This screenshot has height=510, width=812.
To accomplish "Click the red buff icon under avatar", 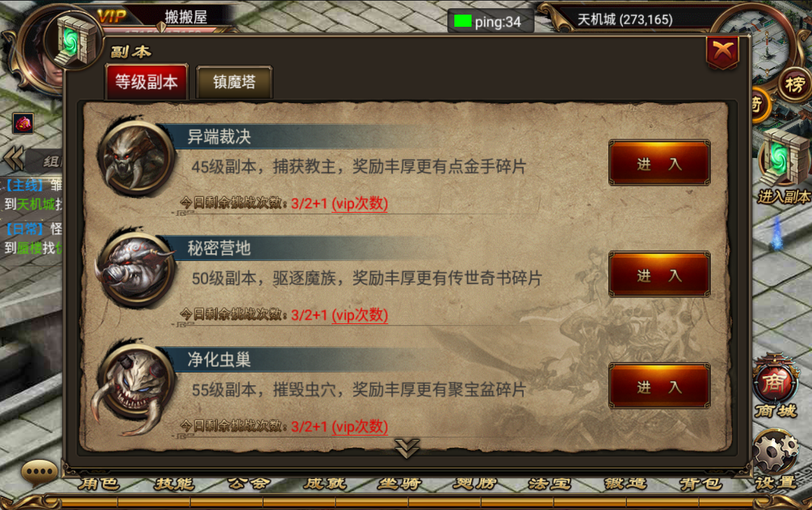I will [23, 124].
